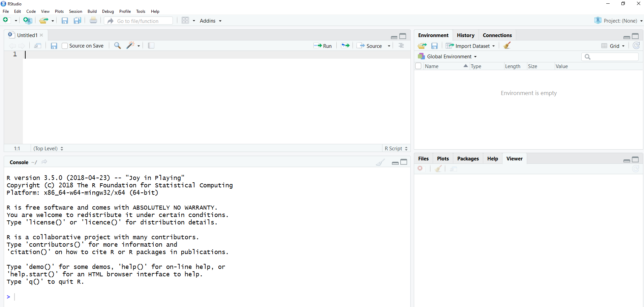Open the code tools magic wand
Viewport: 644px width, 307px height.
click(x=131, y=45)
